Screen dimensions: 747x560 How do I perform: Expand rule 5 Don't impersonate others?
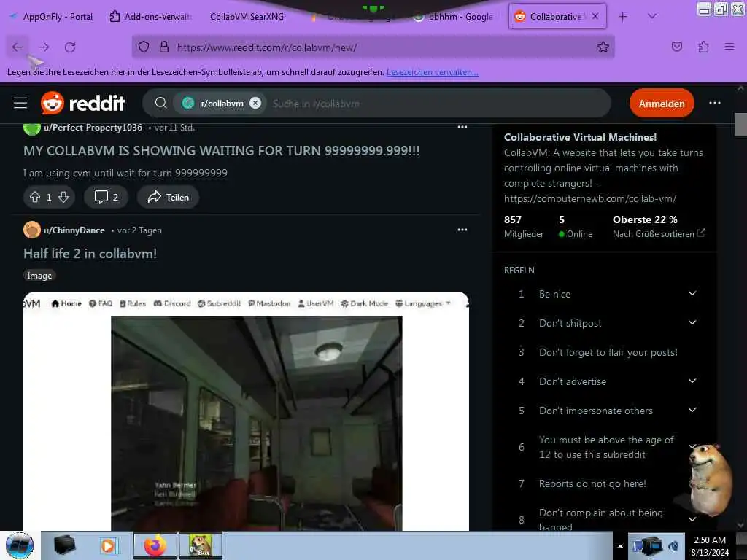pos(692,411)
